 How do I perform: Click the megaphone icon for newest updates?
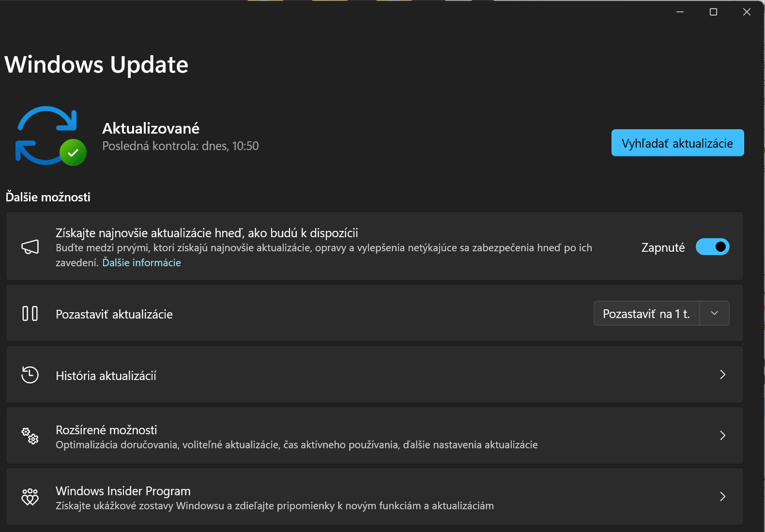(30, 247)
